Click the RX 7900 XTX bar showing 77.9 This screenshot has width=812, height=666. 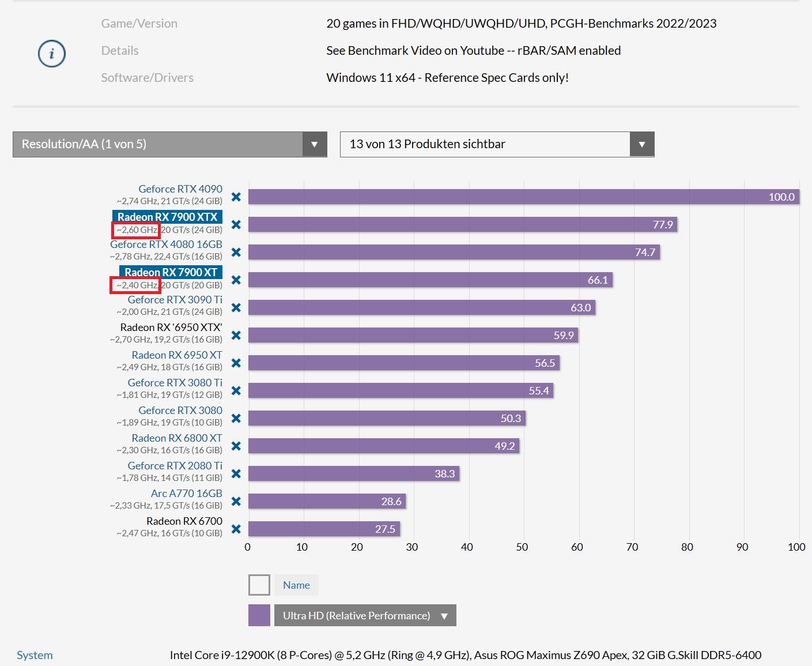click(463, 224)
